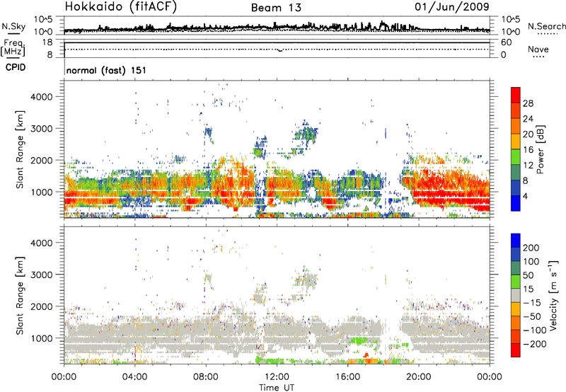Click the '20' power colorbar tick

pyautogui.click(x=528, y=134)
